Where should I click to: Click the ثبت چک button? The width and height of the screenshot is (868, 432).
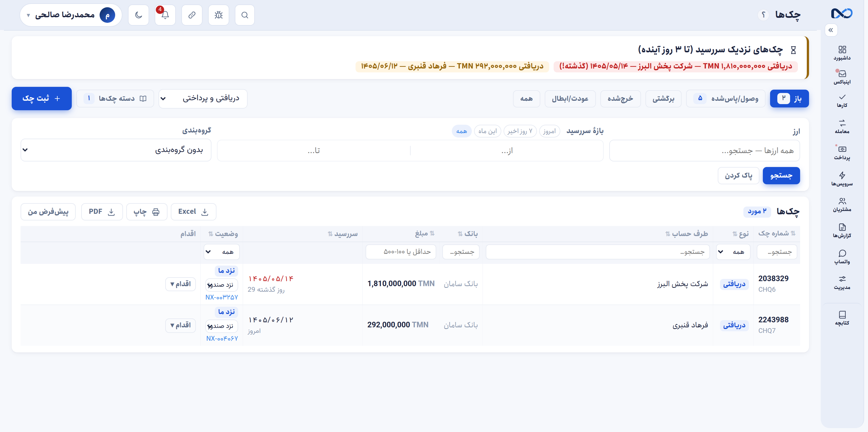click(x=41, y=99)
